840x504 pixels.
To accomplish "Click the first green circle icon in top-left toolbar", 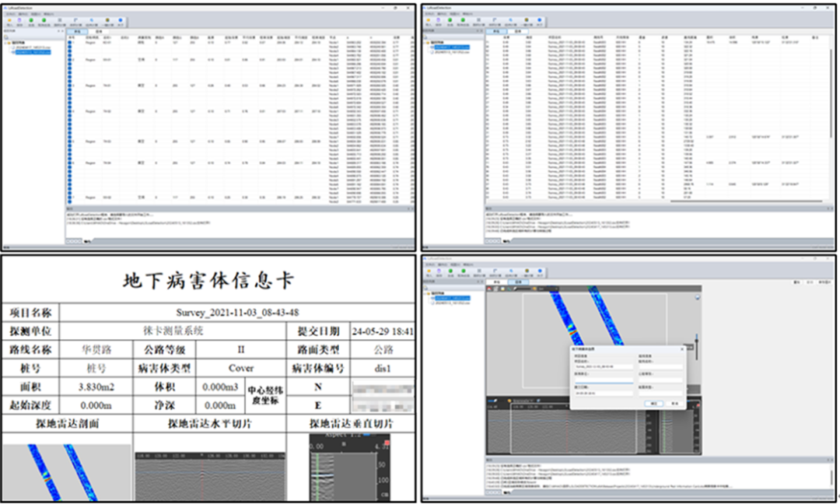I will point(31,20).
